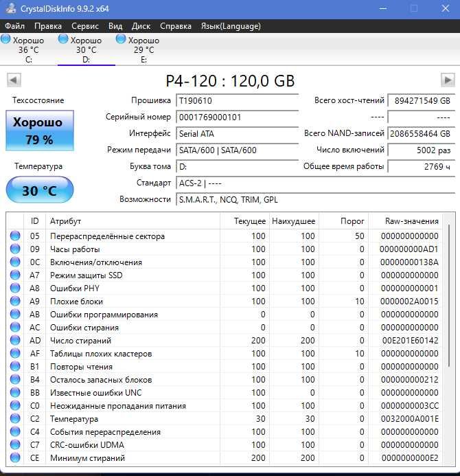Open the Правка menu
Viewport: 460px width, 476px height.
[48, 26]
